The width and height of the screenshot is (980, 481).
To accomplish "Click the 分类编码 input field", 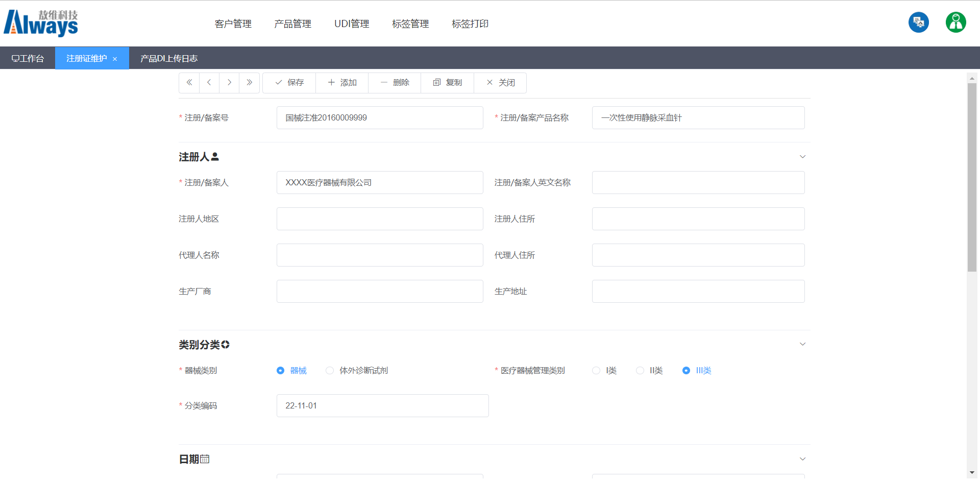I will [x=383, y=406].
